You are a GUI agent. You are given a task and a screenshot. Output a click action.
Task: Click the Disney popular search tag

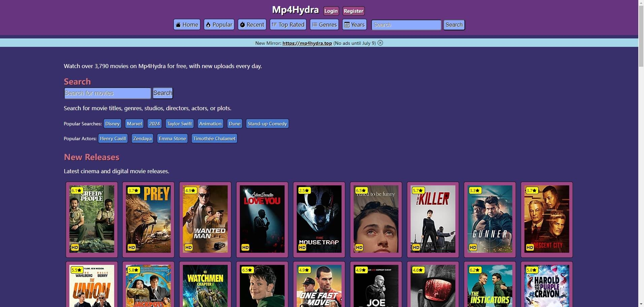pos(112,123)
